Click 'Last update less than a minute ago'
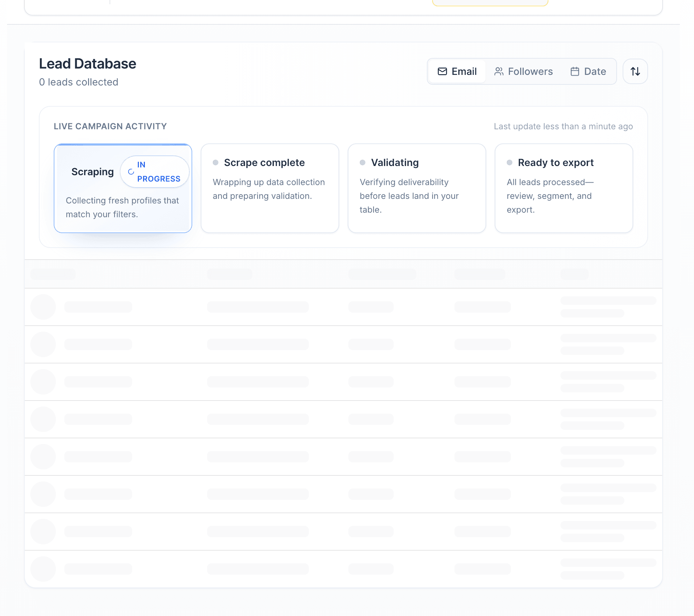This screenshot has width=694, height=616. (x=563, y=126)
